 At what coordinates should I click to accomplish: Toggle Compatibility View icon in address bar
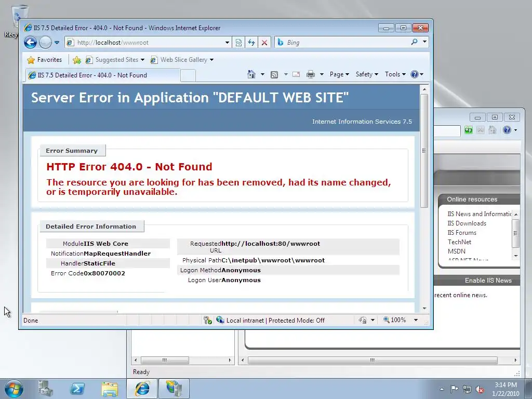(239, 43)
